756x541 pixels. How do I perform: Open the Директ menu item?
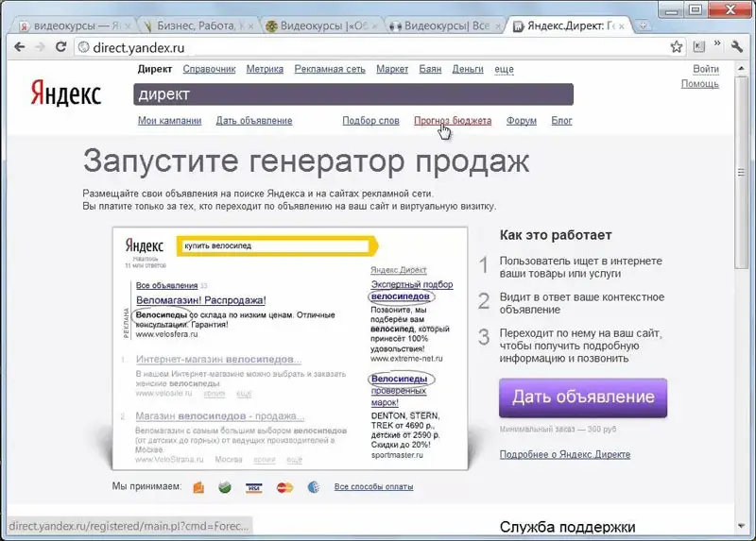[155, 69]
